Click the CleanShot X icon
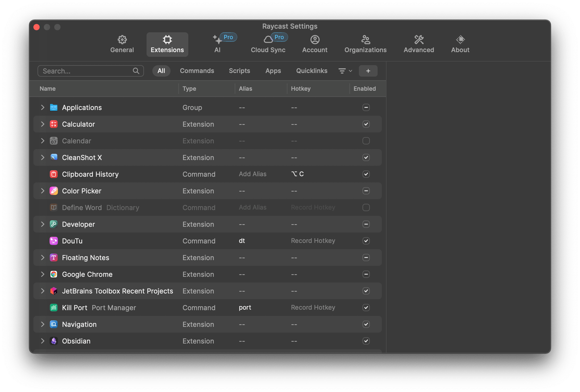Viewport: 580px width, 392px height. pos(54,157)
